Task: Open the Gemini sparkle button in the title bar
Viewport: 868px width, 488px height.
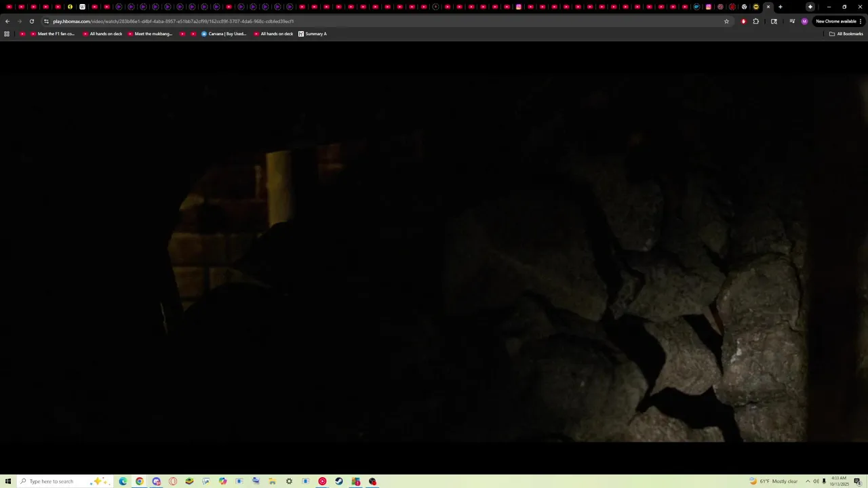Action: pyautogui.click(x=810, y=7)
